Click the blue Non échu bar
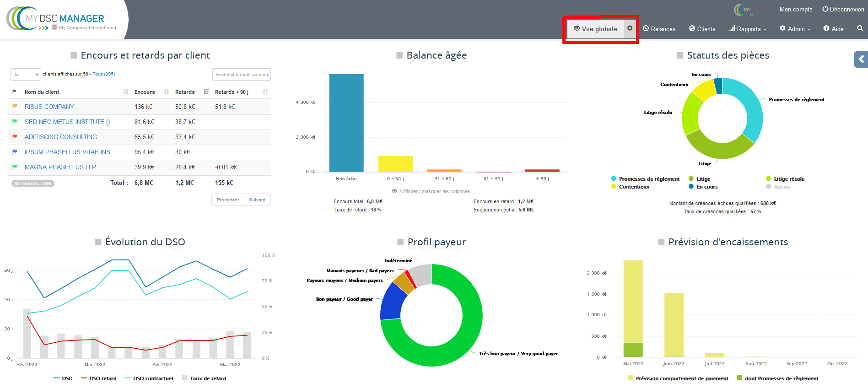Image resolution: width=868 pixels, height=389 pixels. click(346, 123)
